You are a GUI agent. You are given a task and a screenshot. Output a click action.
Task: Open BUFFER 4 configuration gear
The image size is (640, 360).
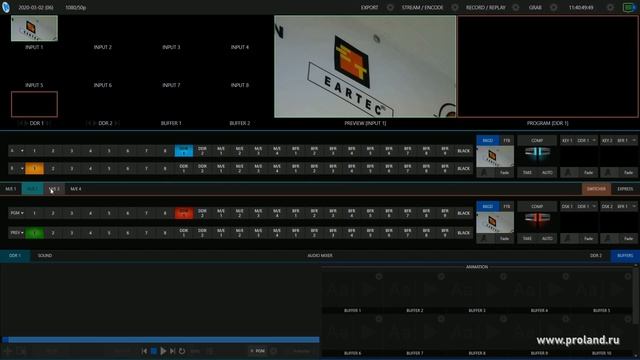pos(566,277)
